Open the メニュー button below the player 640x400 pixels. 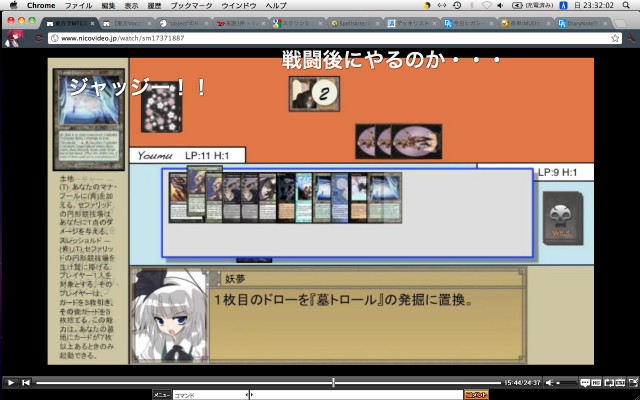point(161,395)
